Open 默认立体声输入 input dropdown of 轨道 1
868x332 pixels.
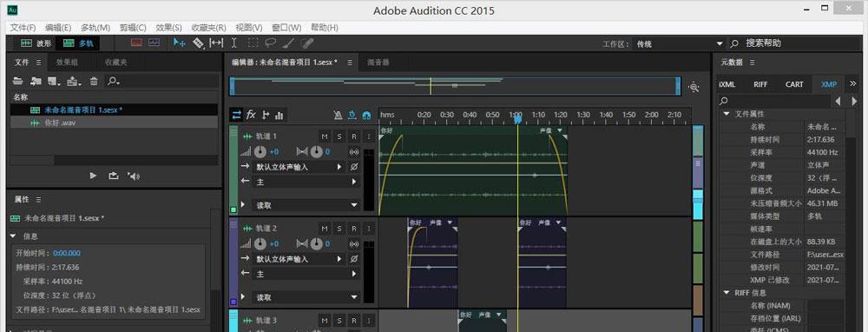299,167
